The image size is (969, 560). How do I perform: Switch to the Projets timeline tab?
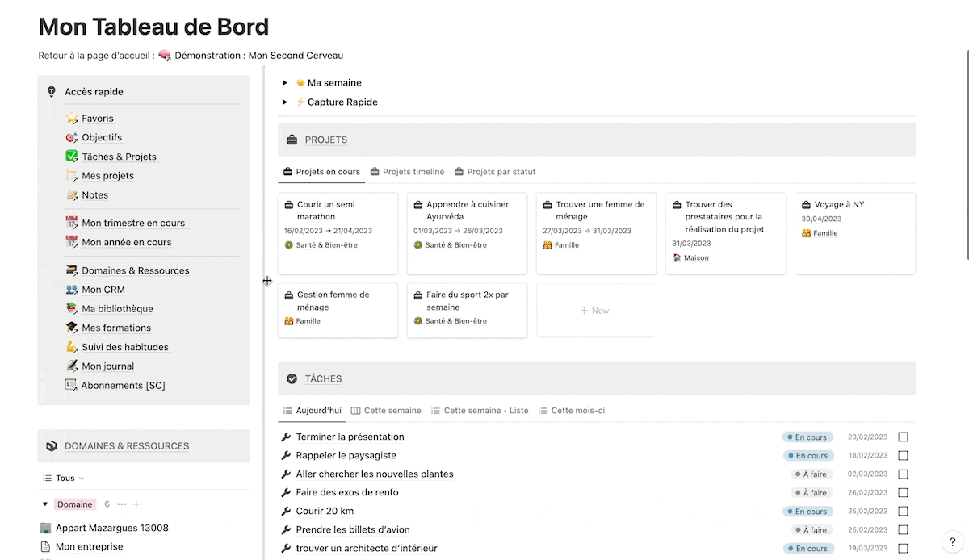tap(407, 172)
